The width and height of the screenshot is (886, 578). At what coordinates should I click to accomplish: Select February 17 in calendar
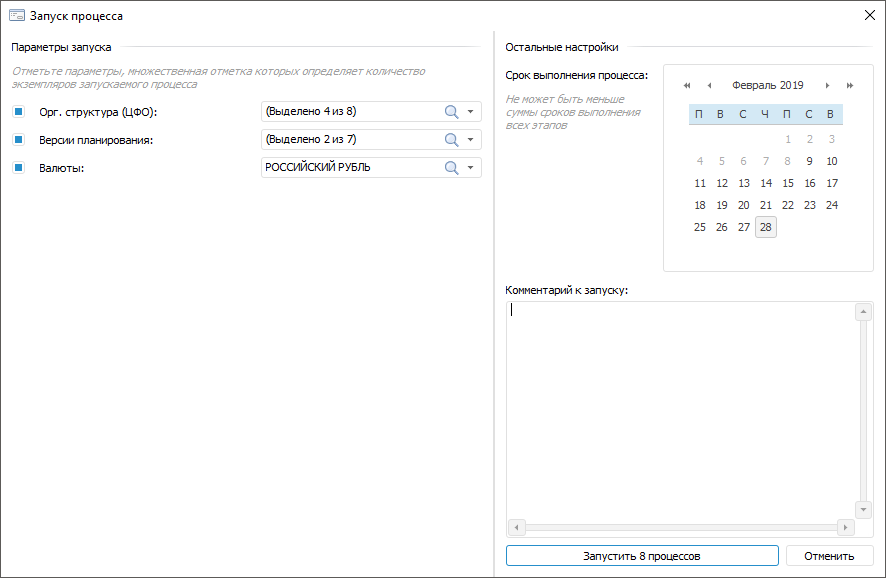pyautogui.click(x=832, y=184)
